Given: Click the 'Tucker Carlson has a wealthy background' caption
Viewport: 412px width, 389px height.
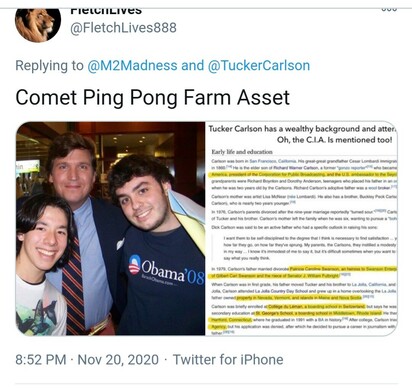Looking at the screenshot, I should pos(302,129).
